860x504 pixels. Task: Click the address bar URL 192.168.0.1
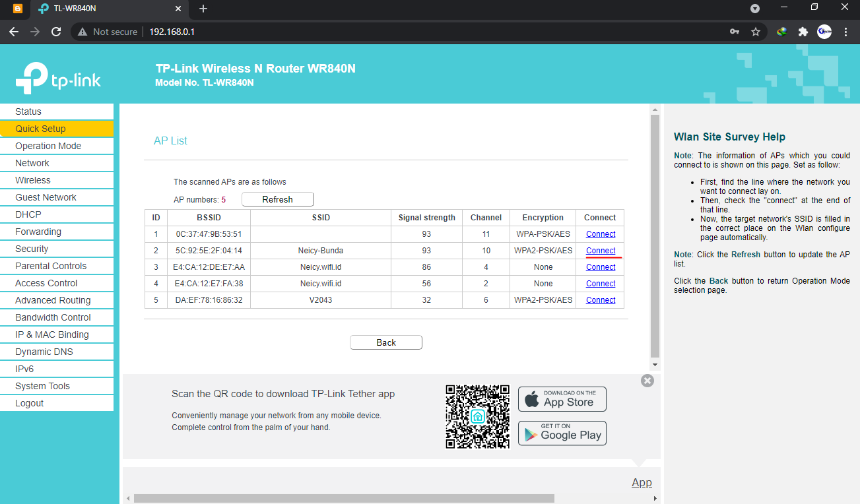tap(172, 32)
